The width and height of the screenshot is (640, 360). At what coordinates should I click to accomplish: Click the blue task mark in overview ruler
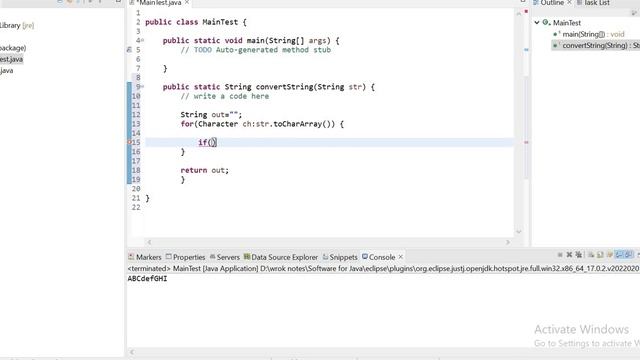point(526,50)
